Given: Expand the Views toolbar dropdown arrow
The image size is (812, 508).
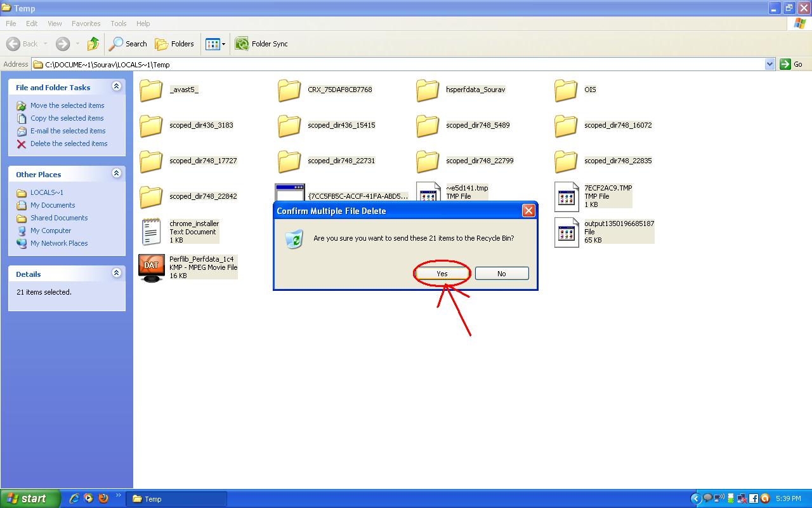Looking at the screenshot, I should (x=223, y=44).
